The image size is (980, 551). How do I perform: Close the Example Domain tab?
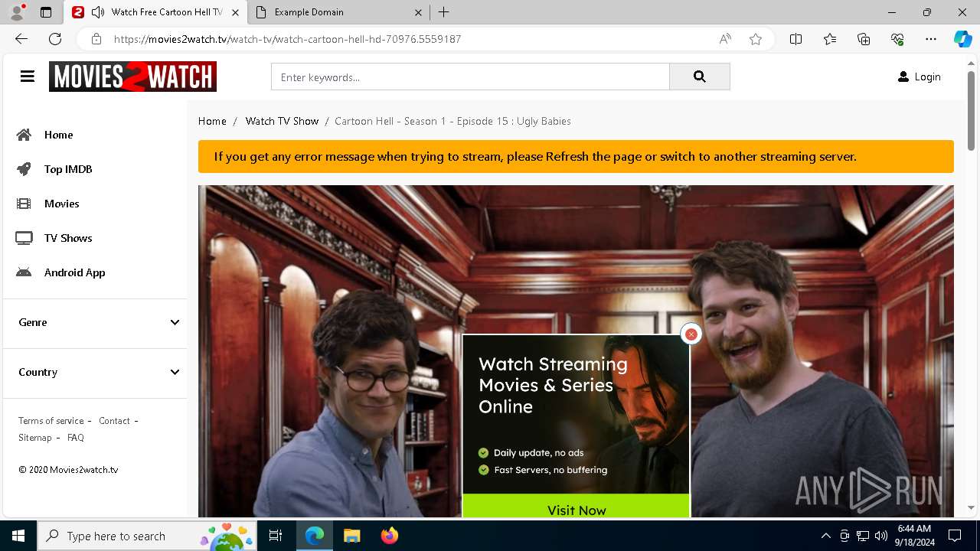(x=418, y=12)
